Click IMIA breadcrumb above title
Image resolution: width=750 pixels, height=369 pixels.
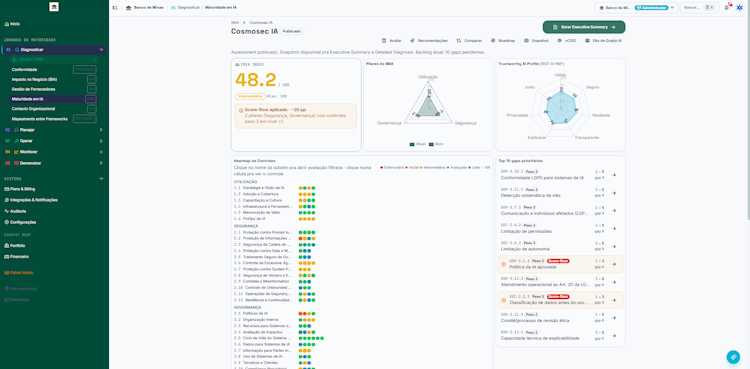235,22
